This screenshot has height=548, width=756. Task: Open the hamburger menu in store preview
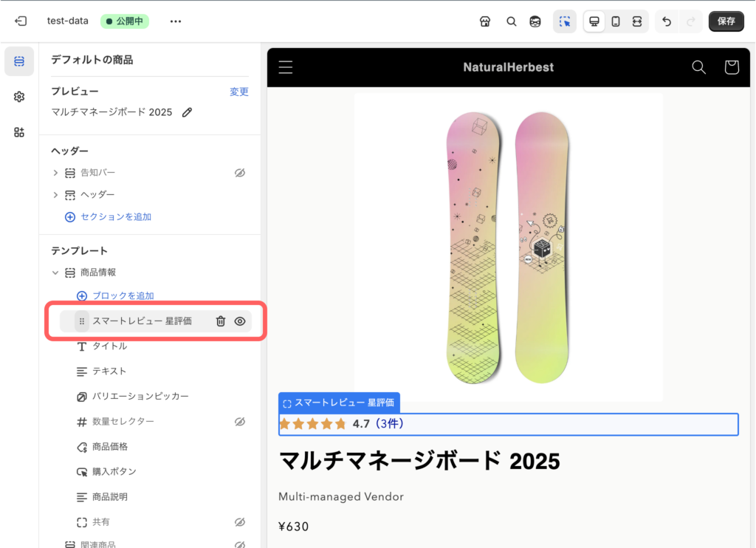286,67
